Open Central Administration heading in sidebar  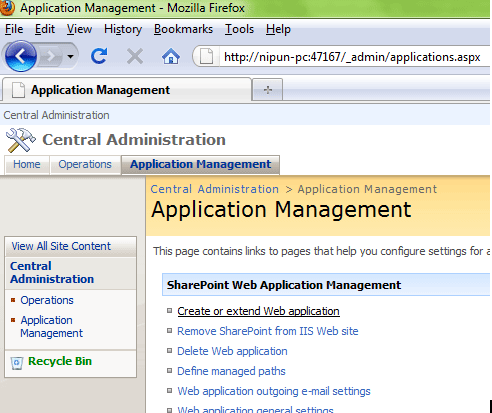(x=52, y=272)
